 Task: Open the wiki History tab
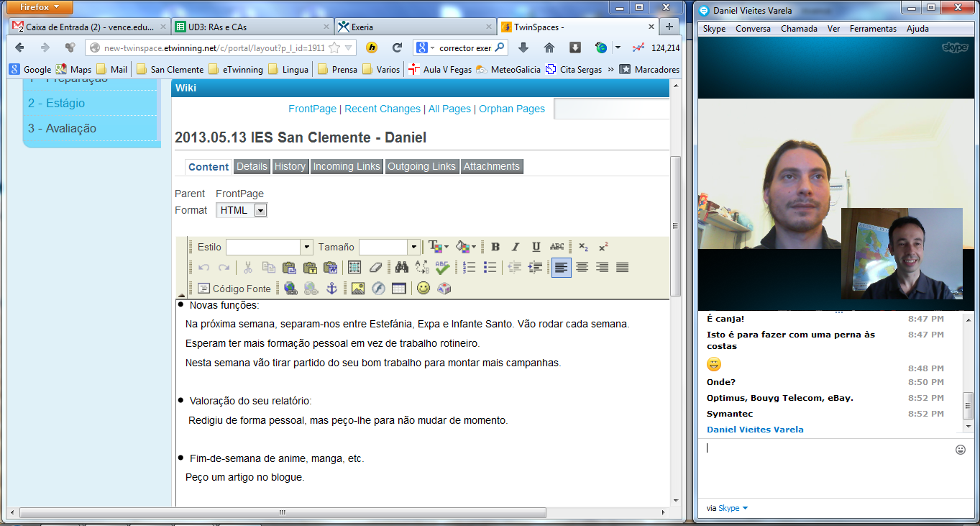(290, 166)
